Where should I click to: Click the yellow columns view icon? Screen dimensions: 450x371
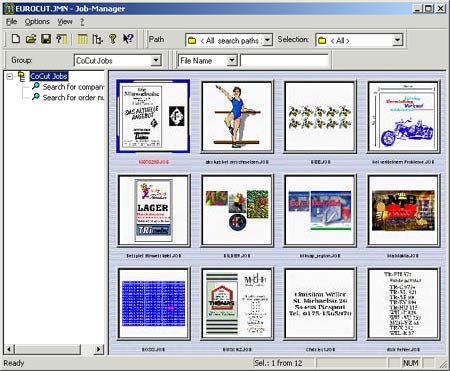(82, 39)
